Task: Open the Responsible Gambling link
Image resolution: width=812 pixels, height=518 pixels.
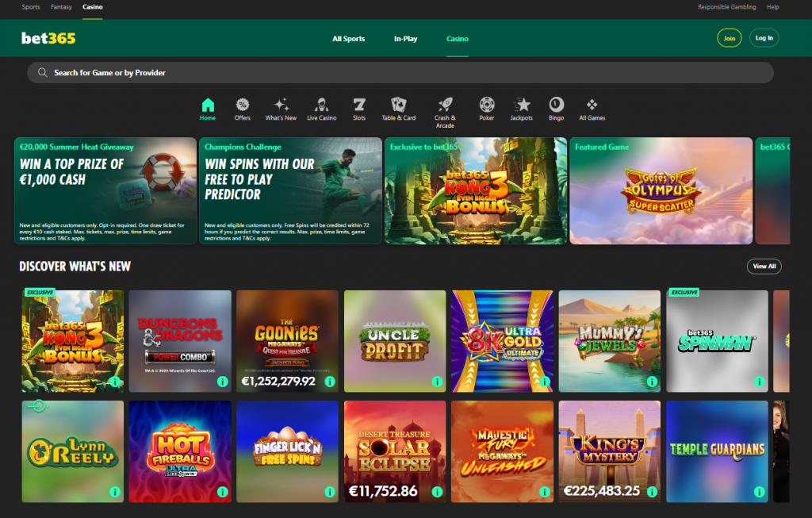Action: [x=726, y=7]
